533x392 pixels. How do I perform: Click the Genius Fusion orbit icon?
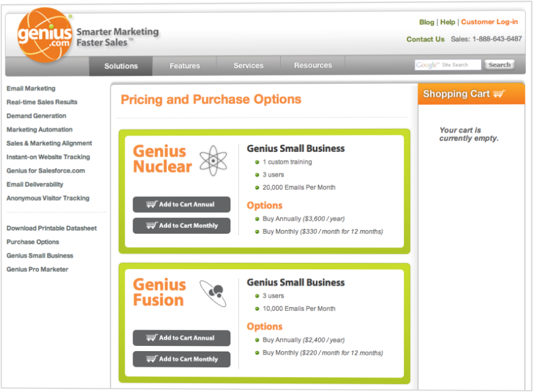click(213, 293)
